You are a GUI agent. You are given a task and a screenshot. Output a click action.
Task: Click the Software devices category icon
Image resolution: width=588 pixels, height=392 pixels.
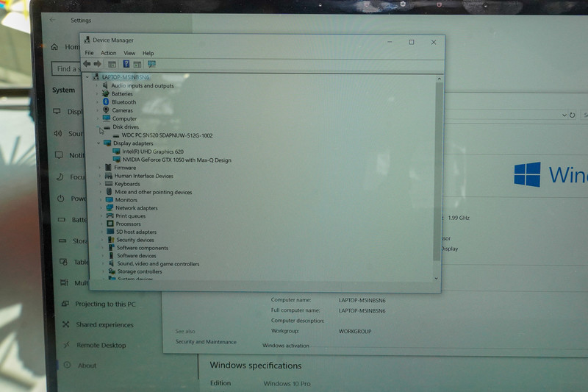[x=112, y=255]
